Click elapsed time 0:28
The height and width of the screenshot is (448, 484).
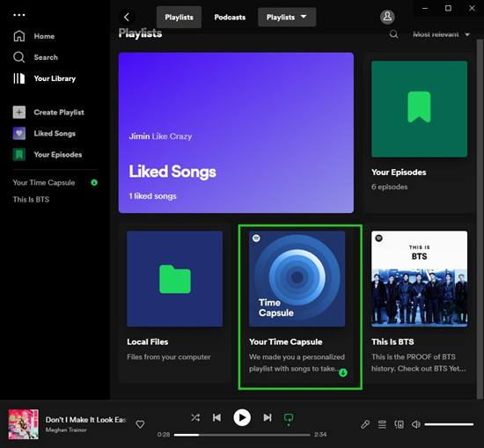[x=164, y=435]
